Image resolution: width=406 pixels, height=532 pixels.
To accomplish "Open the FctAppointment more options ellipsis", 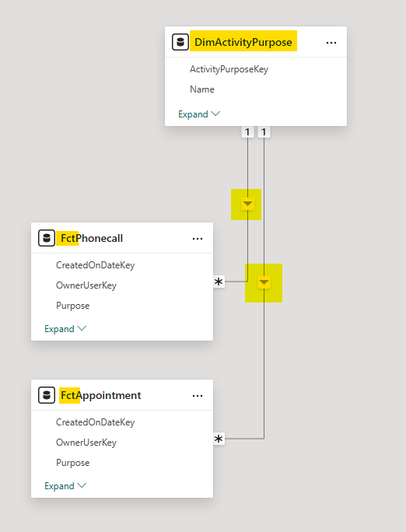I will [198, 396].
